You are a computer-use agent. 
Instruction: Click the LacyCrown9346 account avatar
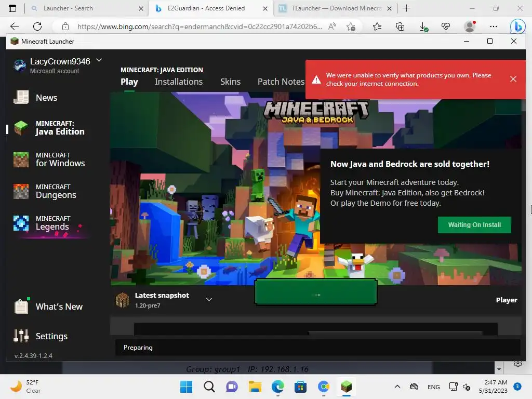[20, 65]
